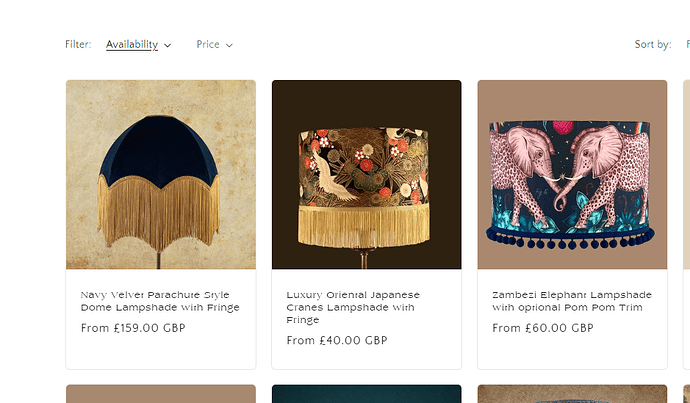Open the second-row product below the Navy Velvet card

[x=161, y=394]
